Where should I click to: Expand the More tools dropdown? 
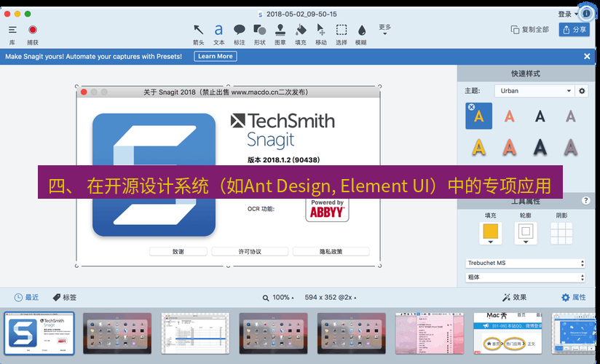click(385, 29)
